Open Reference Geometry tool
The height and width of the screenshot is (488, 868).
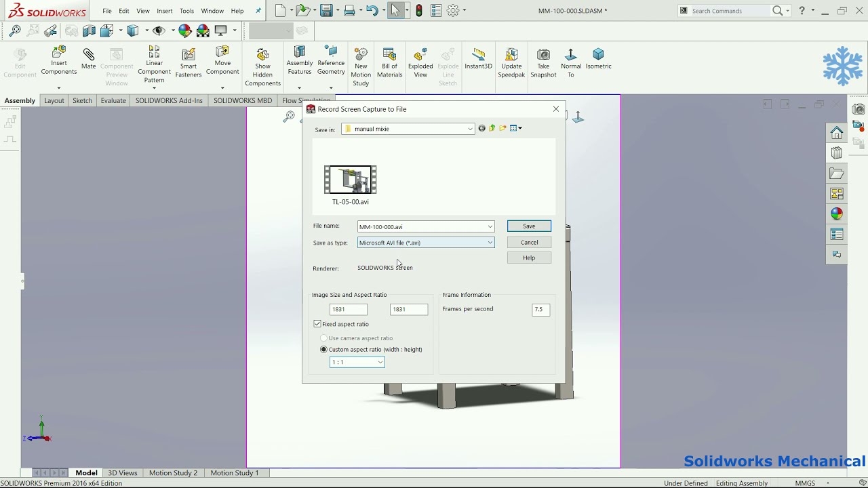tap(331, 60)
